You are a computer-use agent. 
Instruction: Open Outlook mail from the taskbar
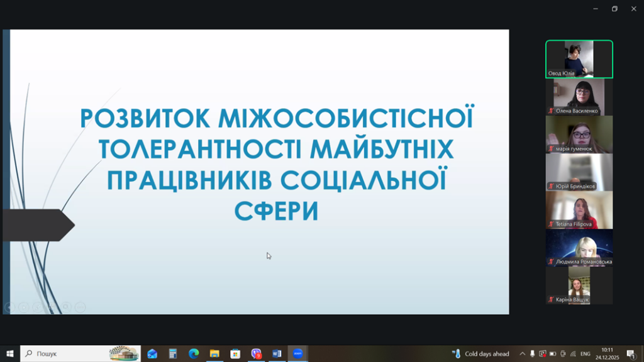pyautogui.click(x=152, y=354)
